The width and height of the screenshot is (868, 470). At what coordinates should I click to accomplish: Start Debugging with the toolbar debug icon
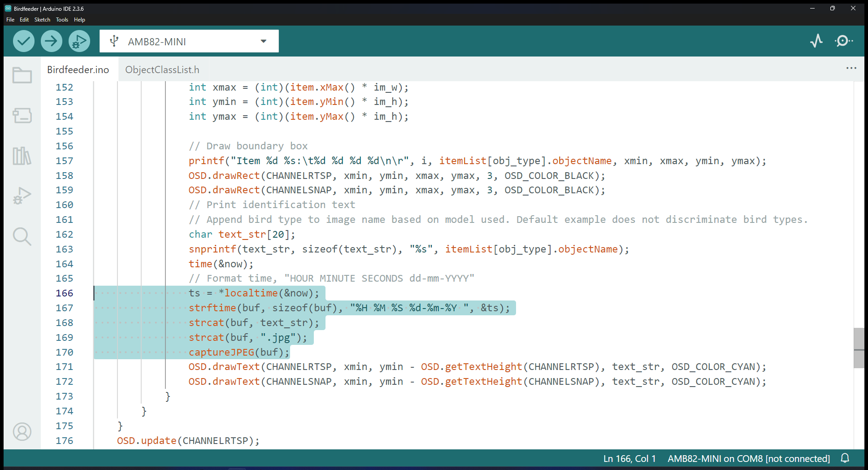[x=79, y=41]
